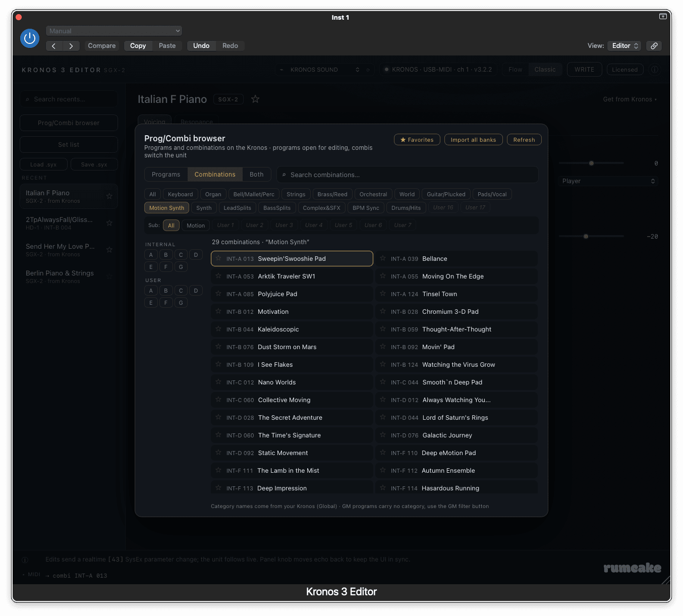Screen dimensions: 683x616
Task: Switch to Classic view mode
Action: click(545, 70)
